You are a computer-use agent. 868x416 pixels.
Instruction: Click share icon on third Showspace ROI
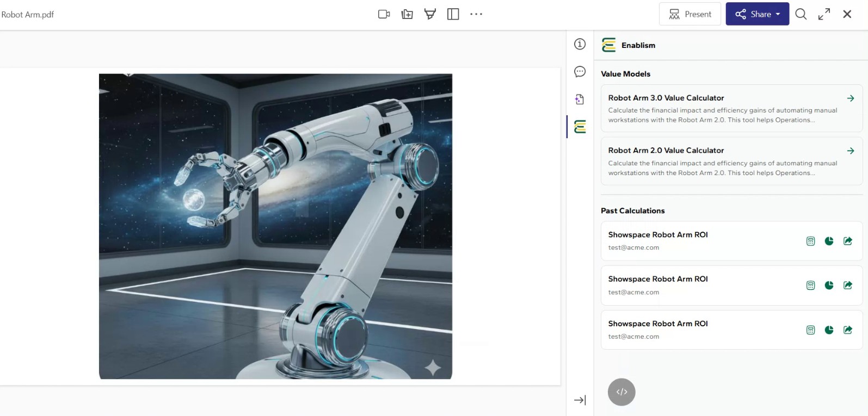847,330
